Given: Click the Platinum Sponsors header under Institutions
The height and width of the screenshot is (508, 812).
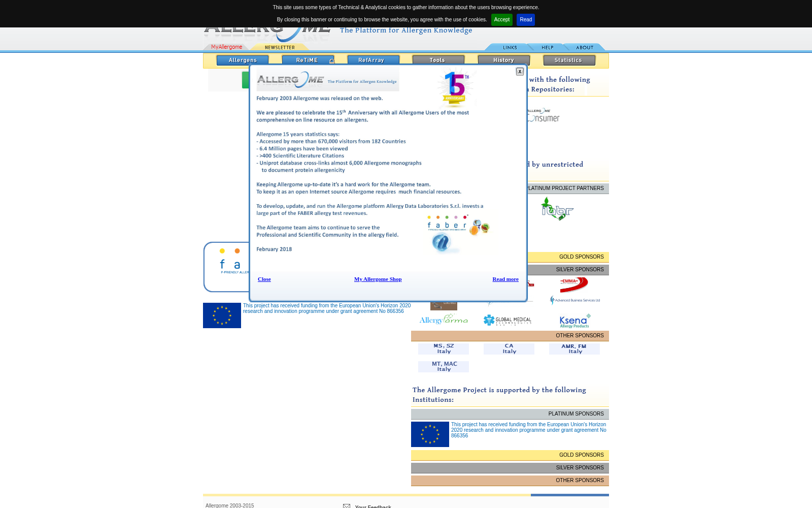Looking at the screenshot, I should (510, 414).
